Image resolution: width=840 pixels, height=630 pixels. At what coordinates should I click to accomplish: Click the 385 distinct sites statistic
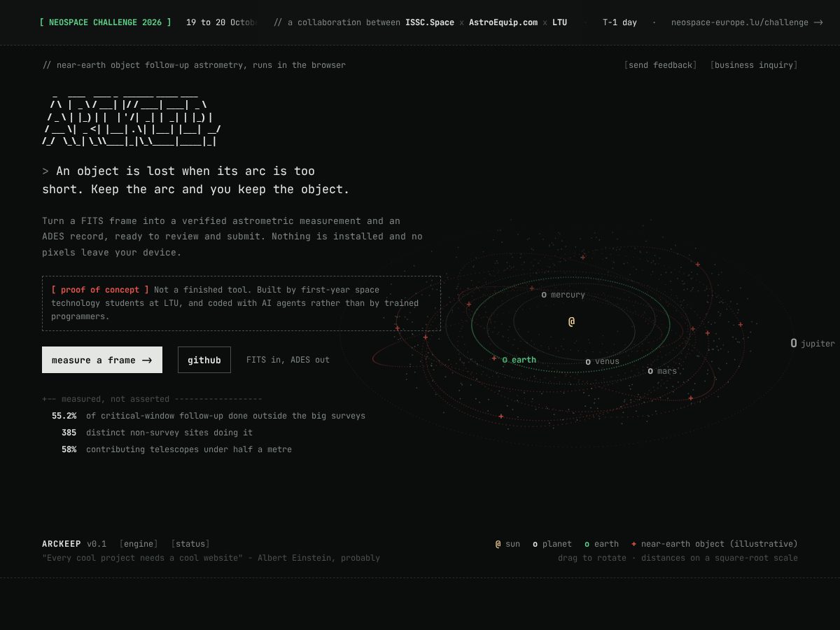[x=69, y=433]
